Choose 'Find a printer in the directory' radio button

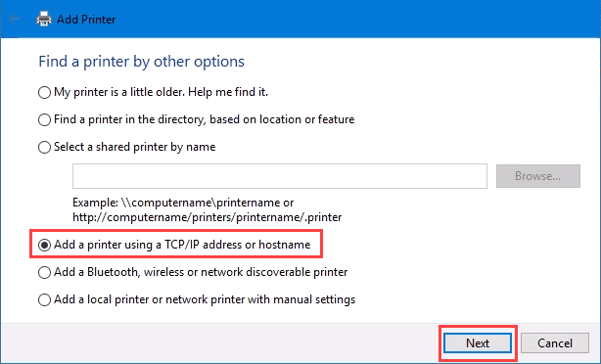tap(44, 120)
